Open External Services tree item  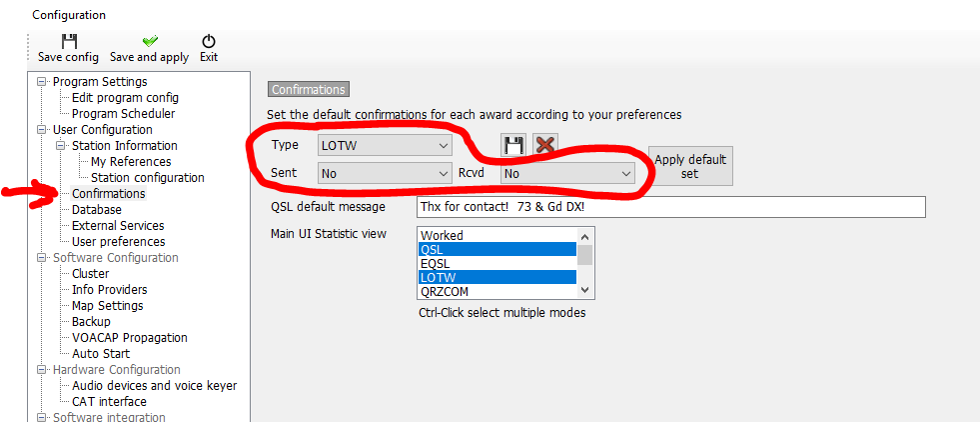(118, 226)
